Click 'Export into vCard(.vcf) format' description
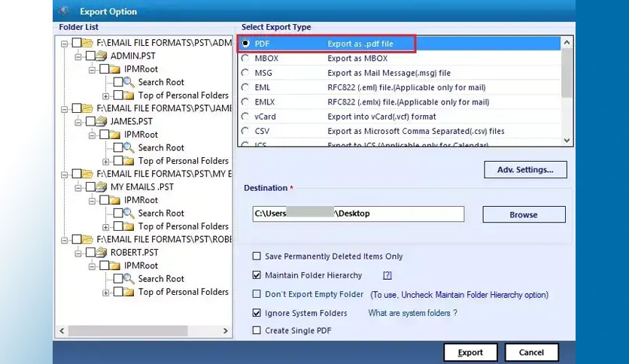 381,117
